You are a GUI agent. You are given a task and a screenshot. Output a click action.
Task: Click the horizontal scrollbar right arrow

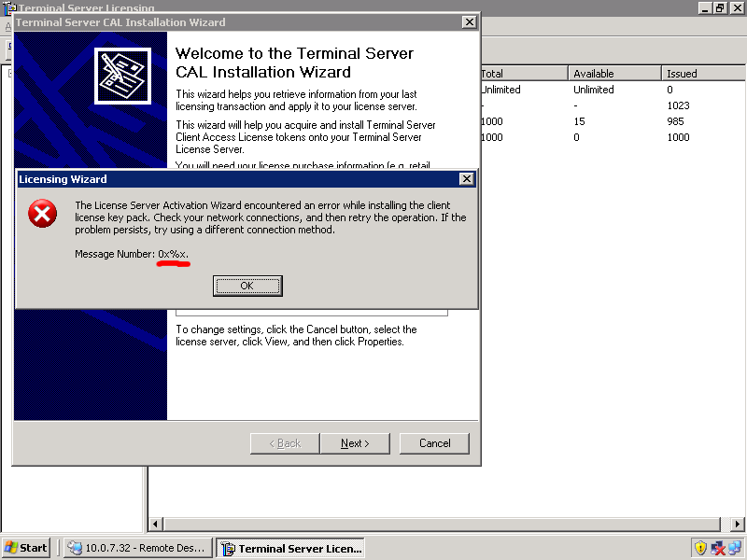(x=738, y=525)
